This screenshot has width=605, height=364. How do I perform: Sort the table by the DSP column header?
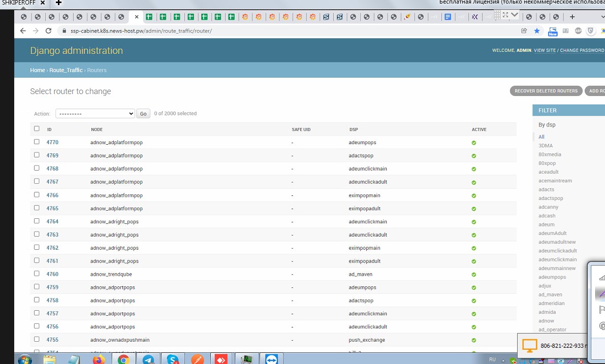354,129
